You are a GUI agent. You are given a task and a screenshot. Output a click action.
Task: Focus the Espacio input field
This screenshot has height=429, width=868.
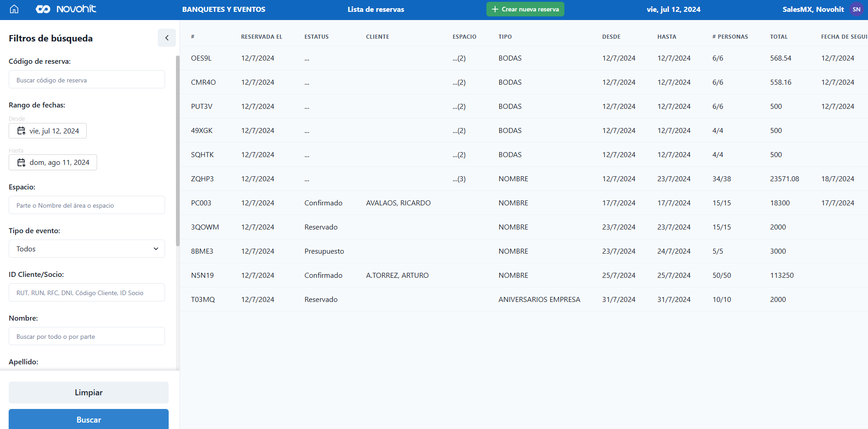[87, 205]
